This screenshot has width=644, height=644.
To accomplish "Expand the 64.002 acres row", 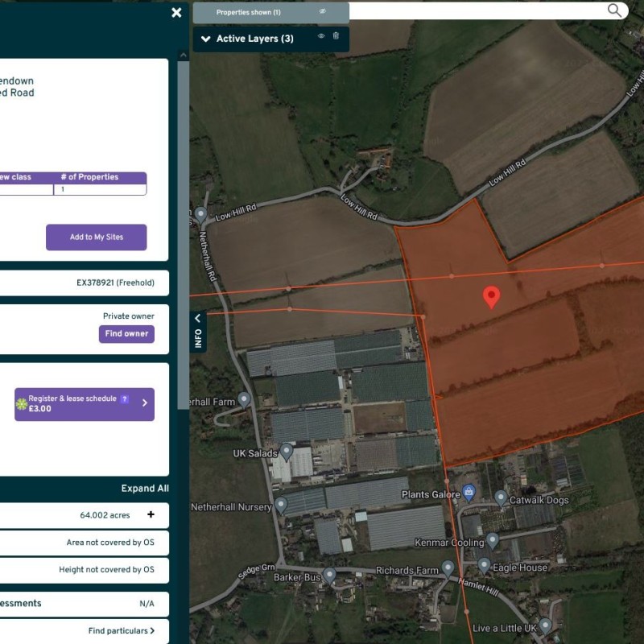I will 151,515.
